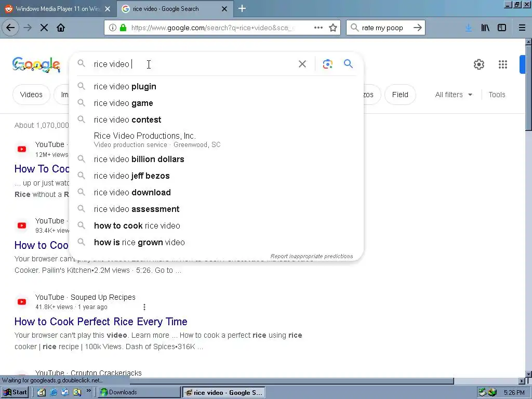
Task: Submit the browser search box arrow
Action: tap(418, 28)
